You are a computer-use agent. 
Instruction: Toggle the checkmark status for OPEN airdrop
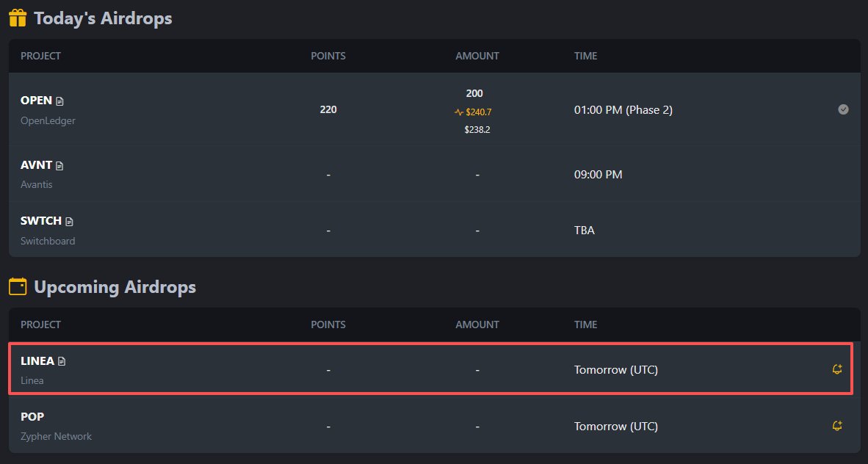[x=843, y=109]
